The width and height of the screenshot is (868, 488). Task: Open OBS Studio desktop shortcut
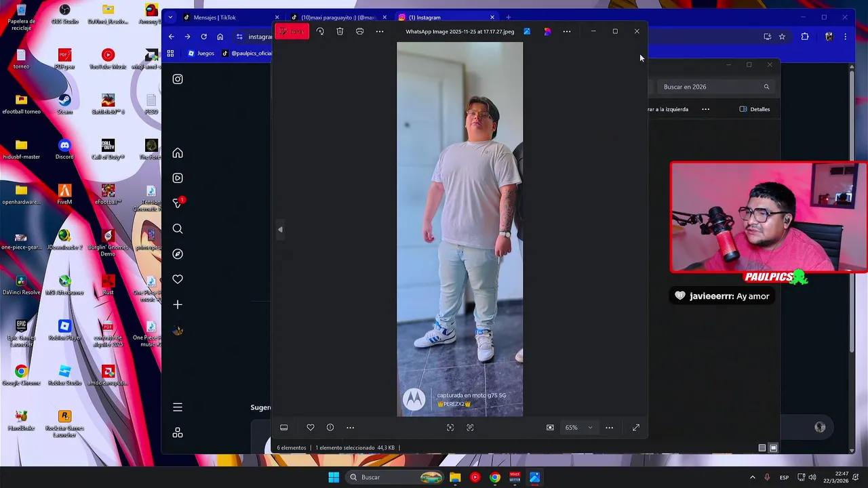pos(64,14)
